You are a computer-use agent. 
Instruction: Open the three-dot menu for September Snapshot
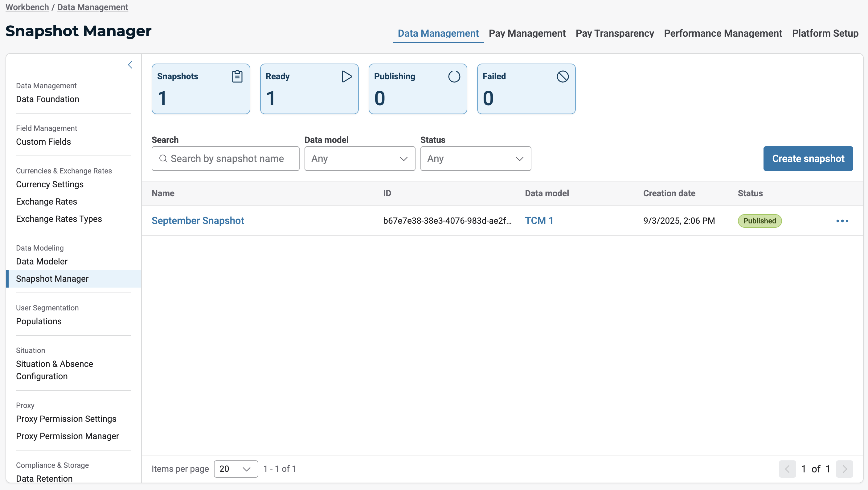[x=842, y=221]
